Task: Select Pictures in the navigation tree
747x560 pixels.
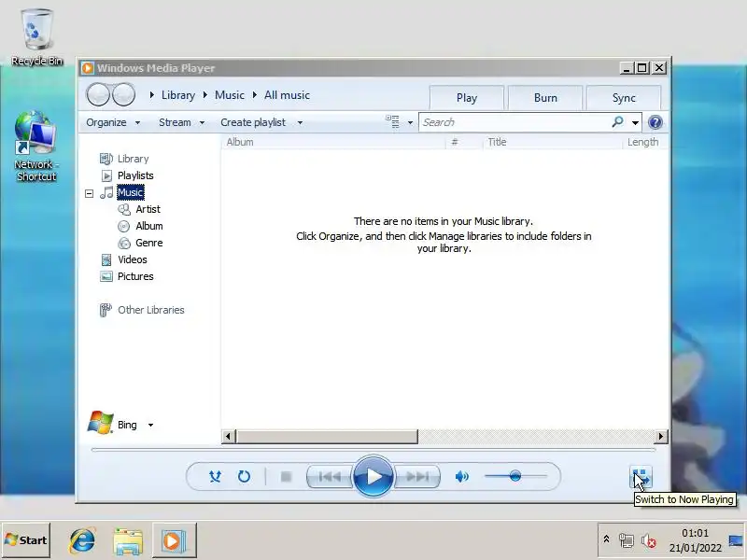Action: coord(135,276)
